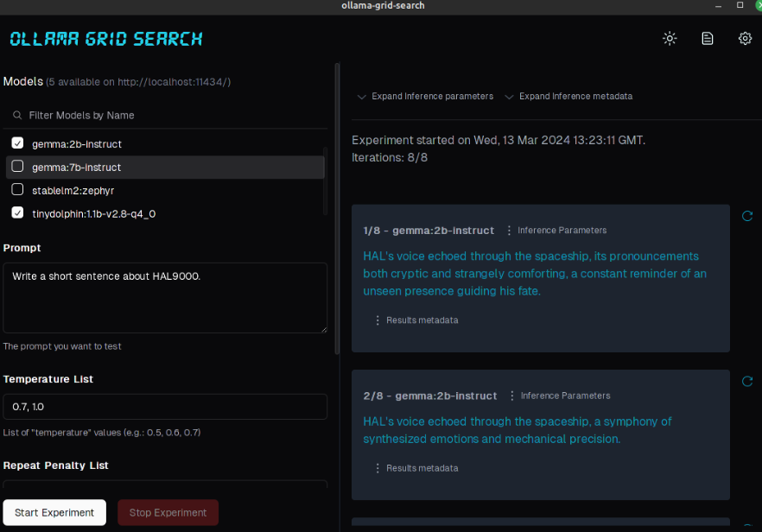Image resolution: width=762 pixels, height=532 pixels.
Task: Open the experiment logs document icon
Action: [x=708, y=38]
